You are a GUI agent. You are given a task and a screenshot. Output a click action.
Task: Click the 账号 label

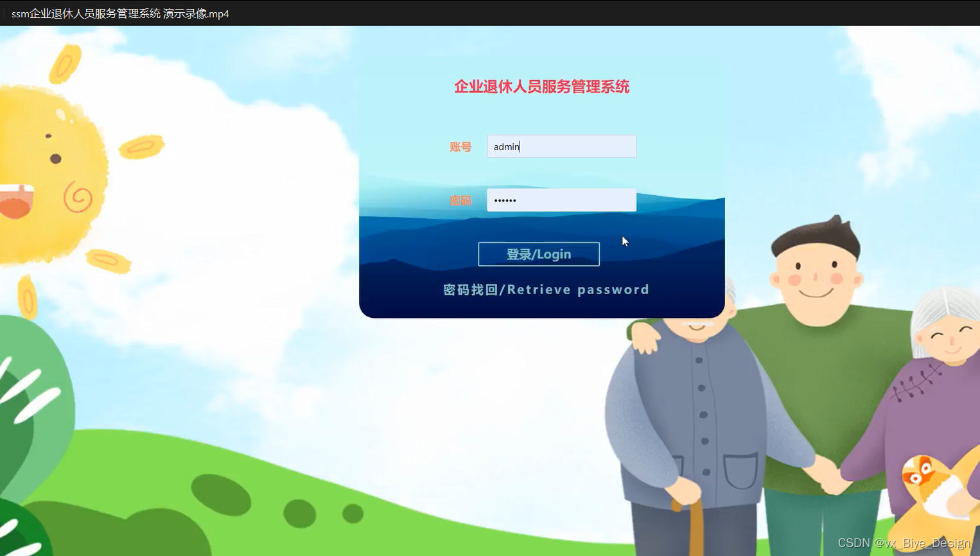[460, 147]
